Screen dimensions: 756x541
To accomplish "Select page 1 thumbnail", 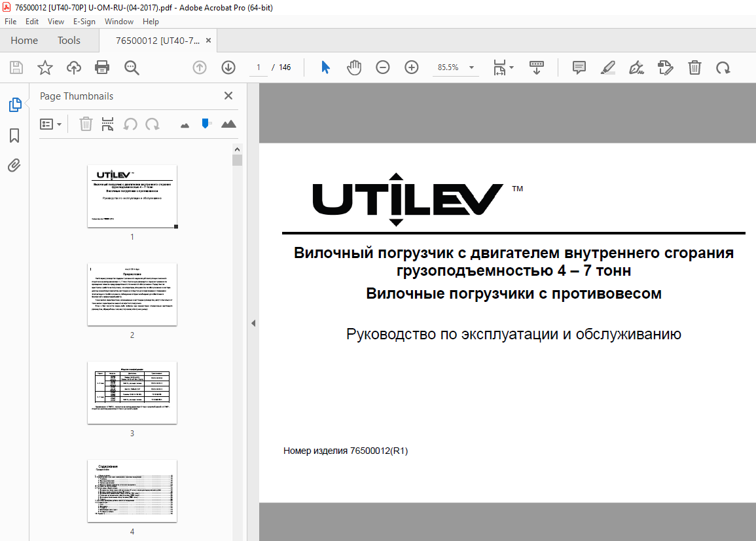I will [x=132, y=196].
